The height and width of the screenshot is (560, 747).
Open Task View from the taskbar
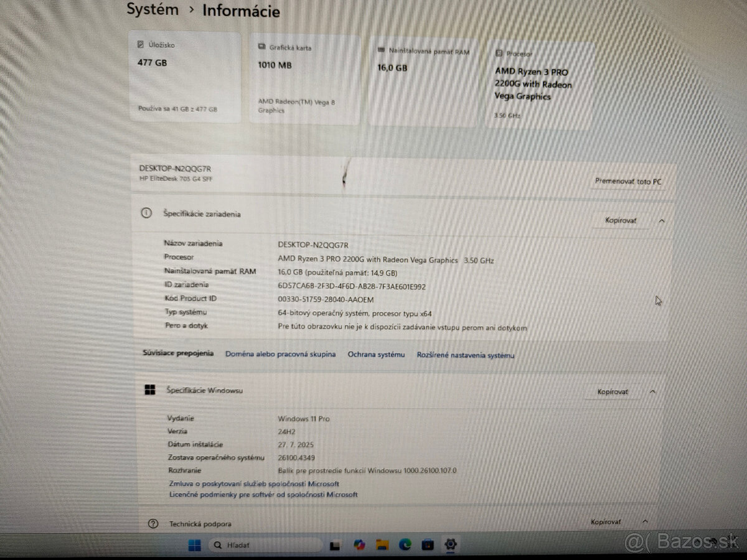[335, 544]
